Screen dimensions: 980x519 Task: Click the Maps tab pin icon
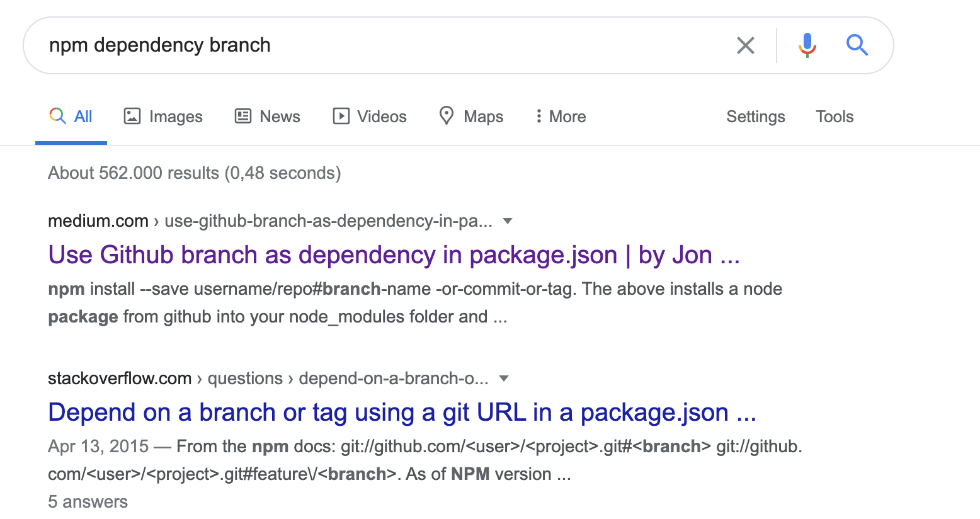click(x=447, y=116)
